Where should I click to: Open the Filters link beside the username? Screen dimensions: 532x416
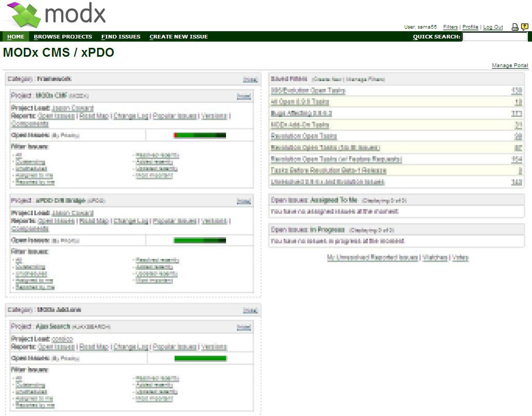pos(450,27)
